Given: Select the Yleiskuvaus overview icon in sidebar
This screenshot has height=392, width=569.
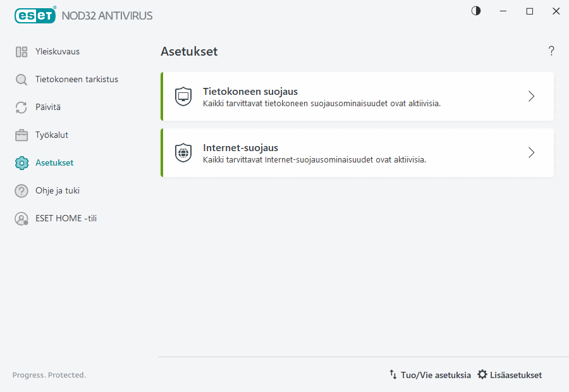Looking at the screenshot, I should [20, 51].
